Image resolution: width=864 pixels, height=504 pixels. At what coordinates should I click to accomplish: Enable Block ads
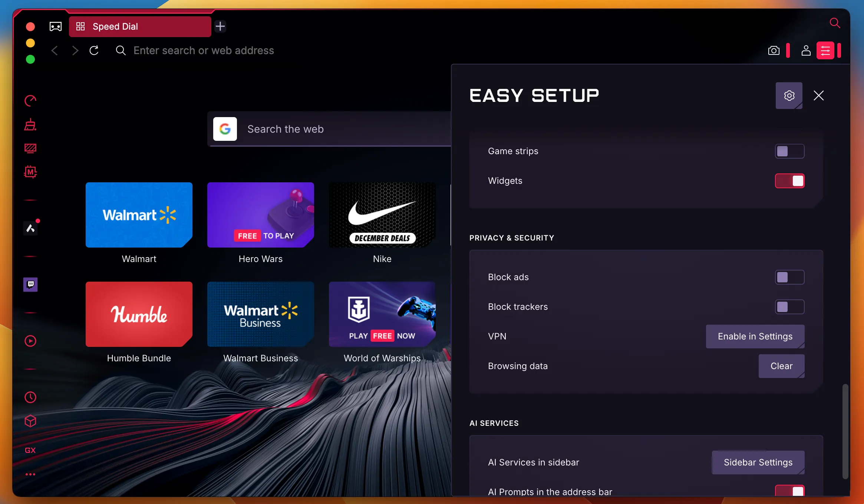click(x=789, y=277)
